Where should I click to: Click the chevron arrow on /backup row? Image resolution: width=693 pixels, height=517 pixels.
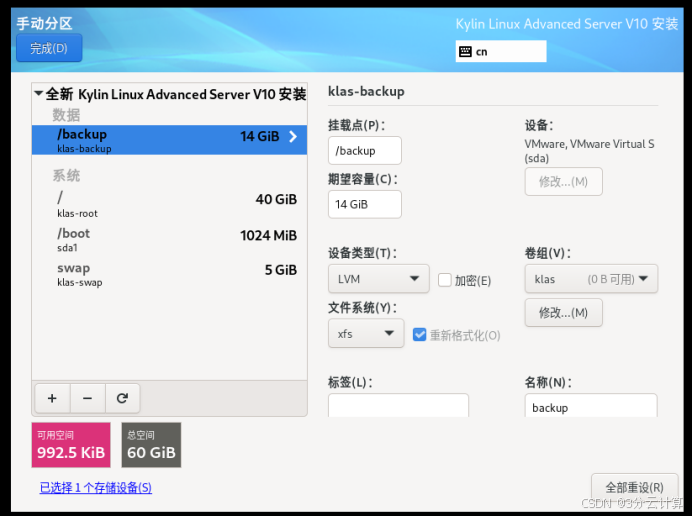tap(293, 137)
